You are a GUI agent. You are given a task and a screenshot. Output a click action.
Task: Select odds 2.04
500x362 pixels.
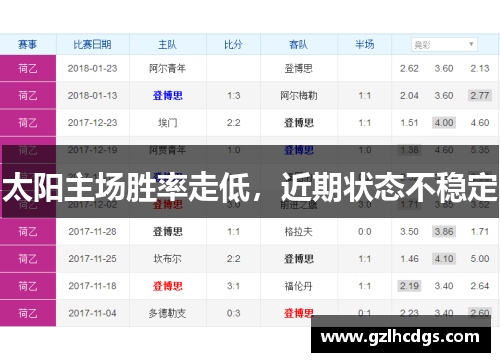409,96
